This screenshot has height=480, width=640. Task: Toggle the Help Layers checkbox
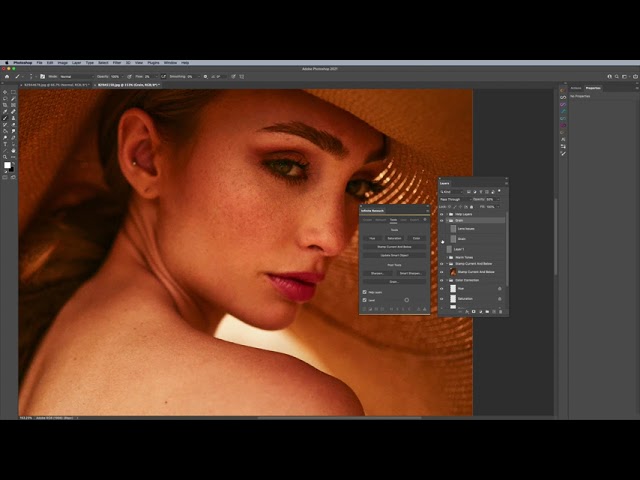(x=365, y=292)
